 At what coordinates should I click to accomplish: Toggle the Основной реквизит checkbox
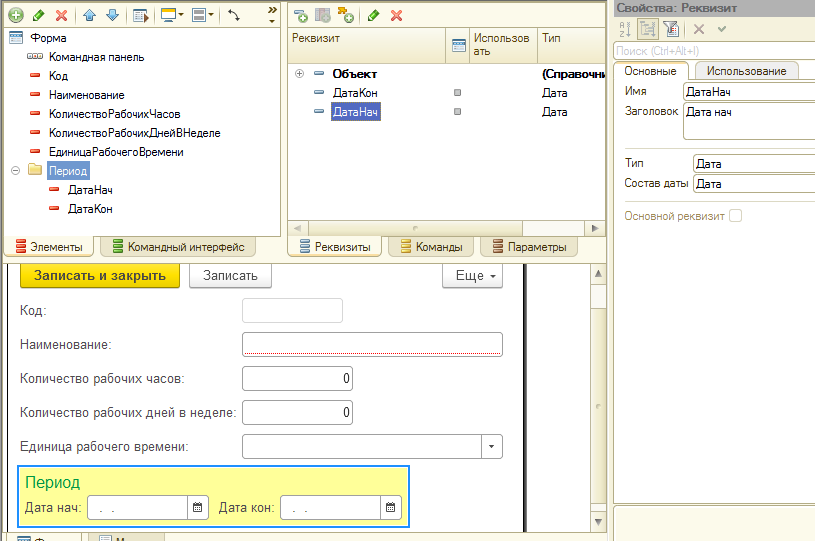[736, 216]
